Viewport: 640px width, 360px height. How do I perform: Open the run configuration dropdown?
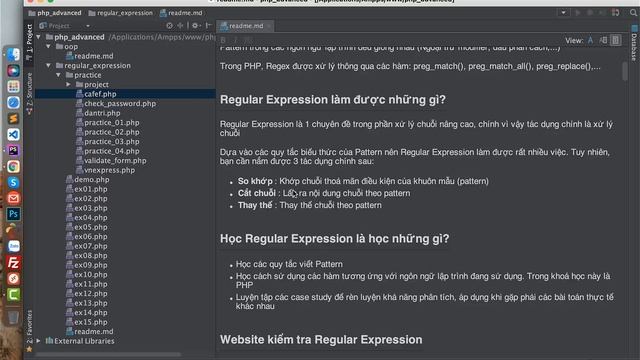[563, 13]
